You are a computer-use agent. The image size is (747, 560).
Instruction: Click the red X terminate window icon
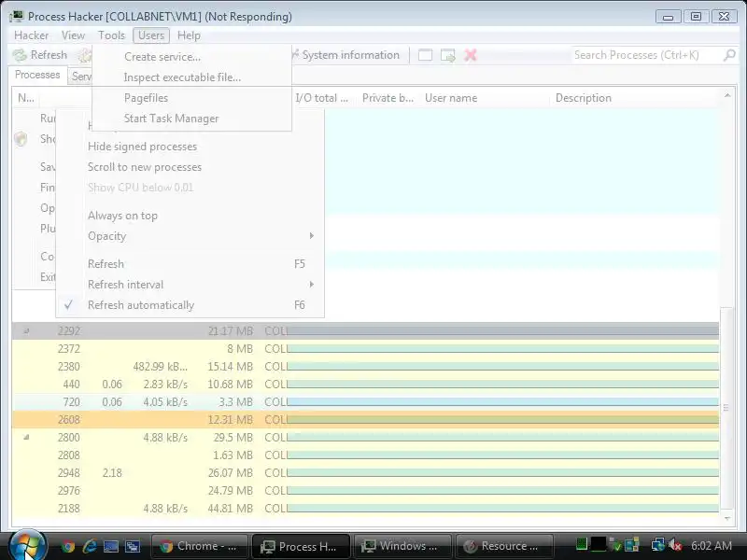[x=471, y=55]
